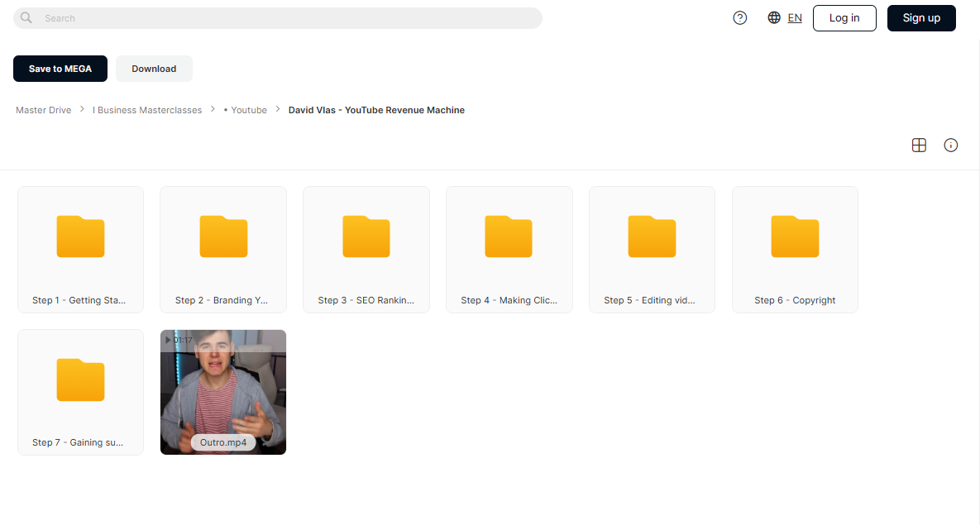
Task: Click the Download button
Action: pos(154,69)
